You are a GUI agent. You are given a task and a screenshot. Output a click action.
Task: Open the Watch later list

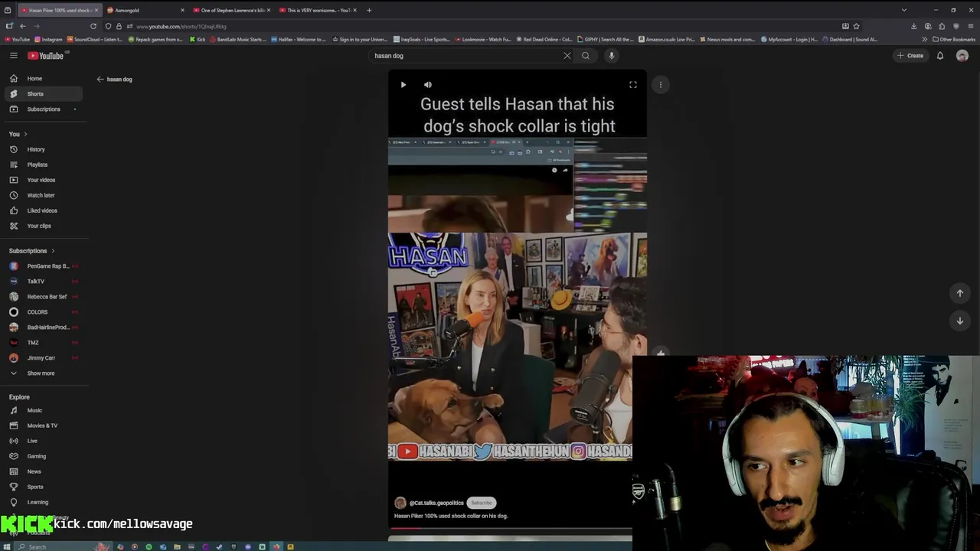tap(43, 195)
